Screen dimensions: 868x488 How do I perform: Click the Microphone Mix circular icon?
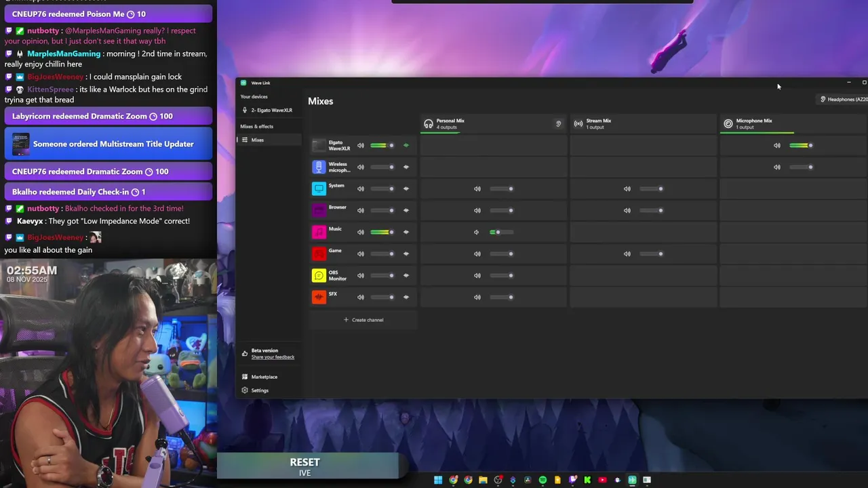[728, 123]
